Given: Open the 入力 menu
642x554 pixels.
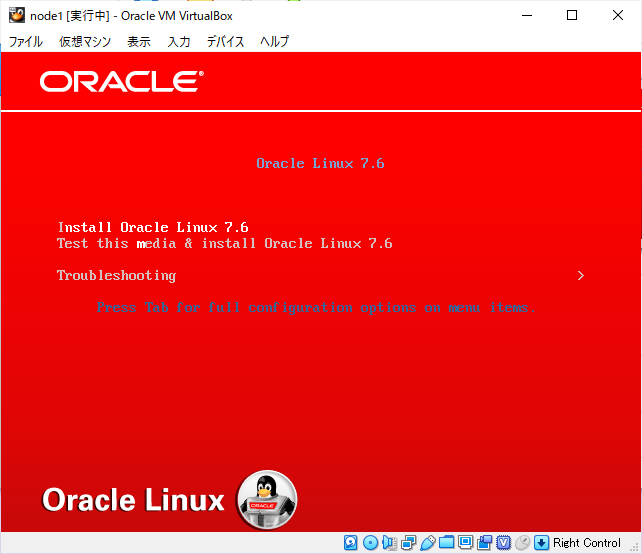Looking at the screenshot, I should tap(179, 41).
